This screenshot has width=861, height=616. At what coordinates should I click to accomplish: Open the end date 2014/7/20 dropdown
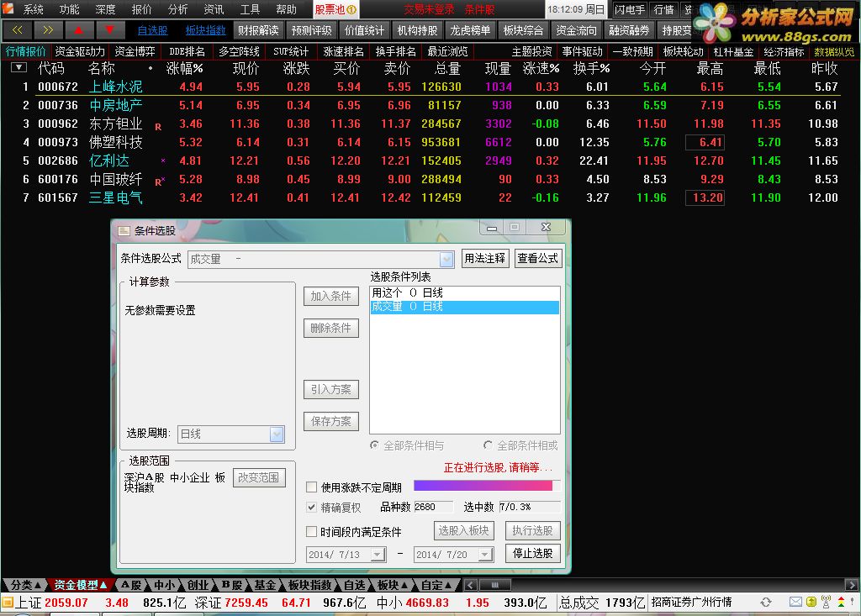(485, 555)
